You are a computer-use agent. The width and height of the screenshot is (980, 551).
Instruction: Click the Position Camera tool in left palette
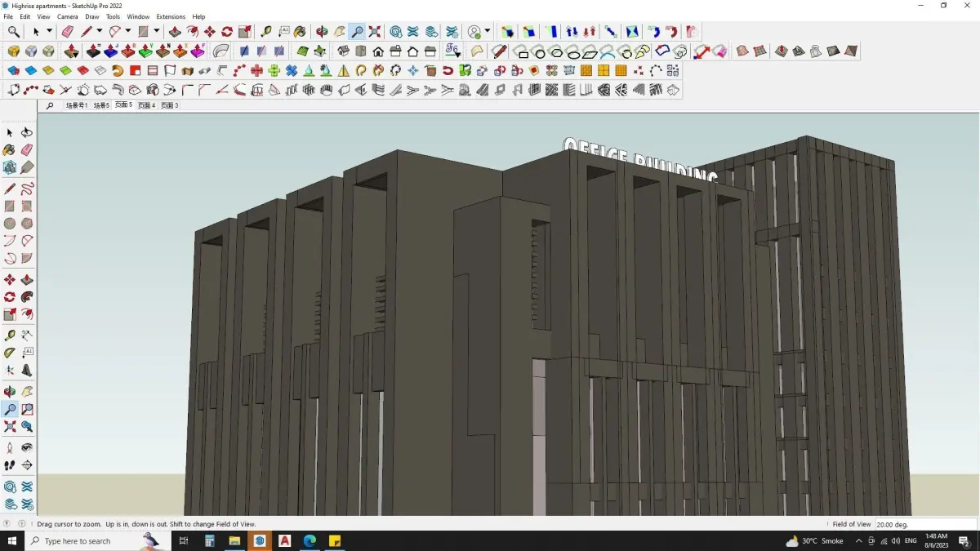10,448
